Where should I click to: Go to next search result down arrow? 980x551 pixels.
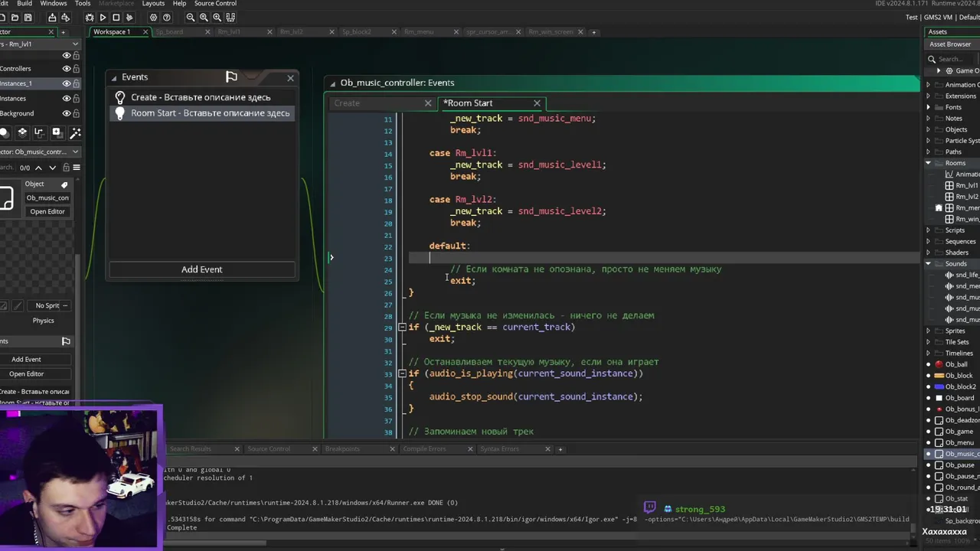coord(52,168)
